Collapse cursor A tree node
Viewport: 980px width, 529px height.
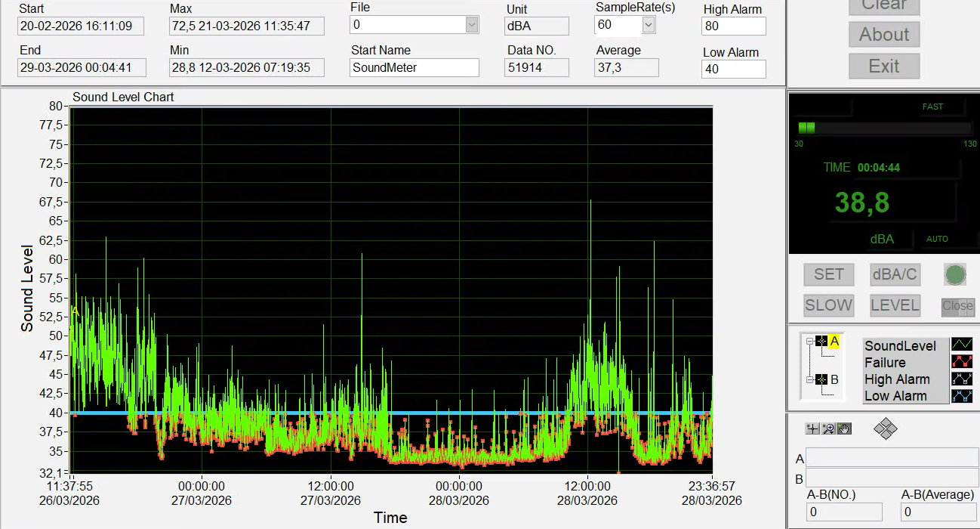click(x=809, y=342)
